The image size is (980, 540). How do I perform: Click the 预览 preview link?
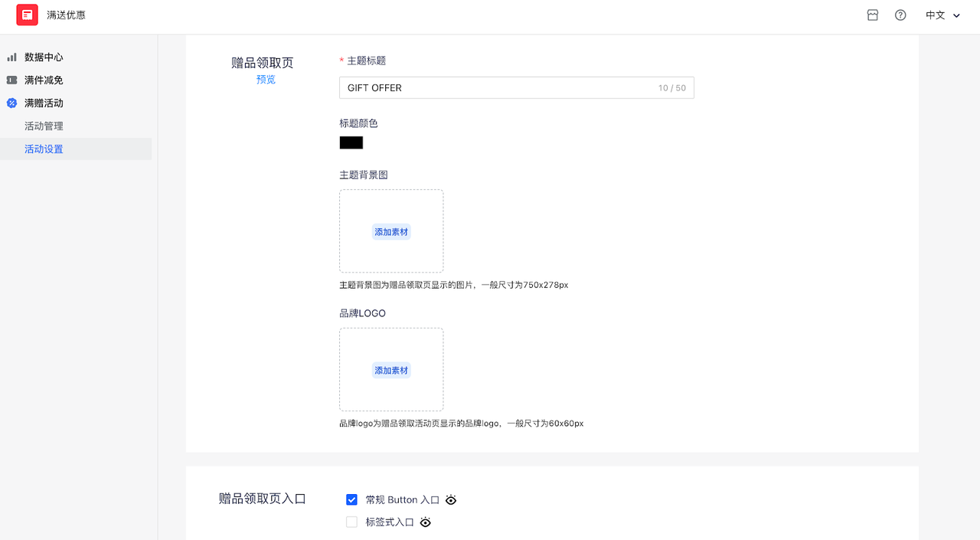[266, 79]
